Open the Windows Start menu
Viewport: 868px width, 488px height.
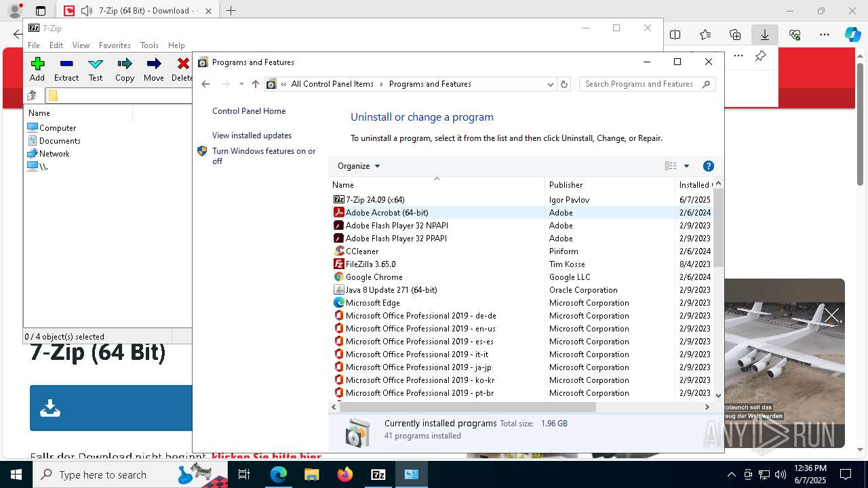click(16, 474)
